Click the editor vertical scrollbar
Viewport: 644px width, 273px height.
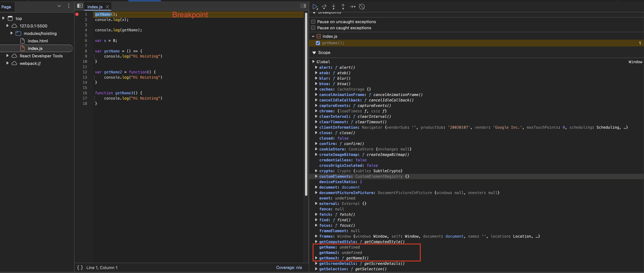point(306,104)
